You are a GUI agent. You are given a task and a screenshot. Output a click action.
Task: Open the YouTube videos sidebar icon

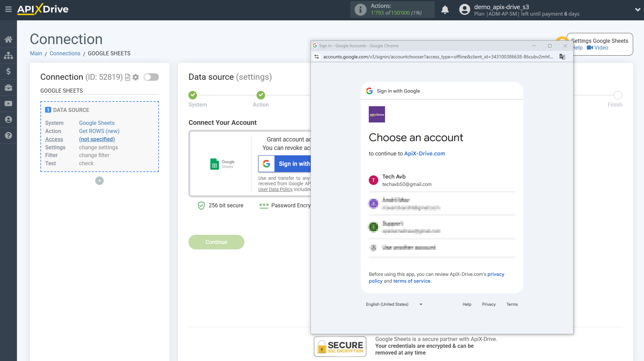coord(8,103)
